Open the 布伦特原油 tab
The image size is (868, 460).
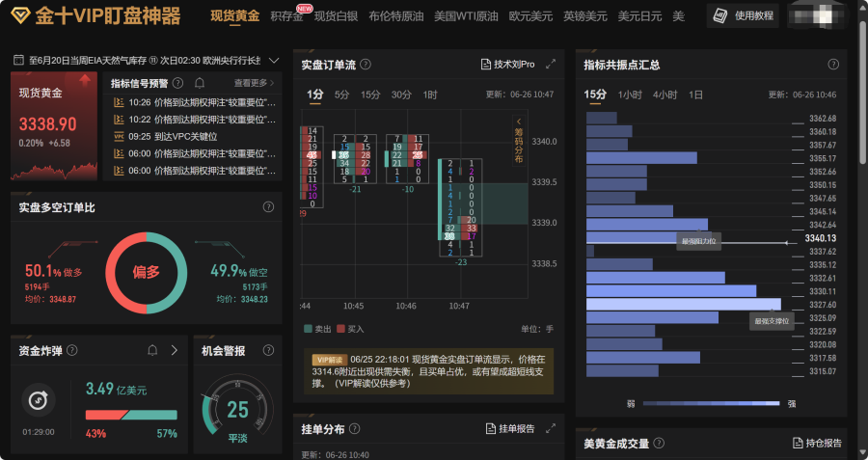tap(396, 16)
